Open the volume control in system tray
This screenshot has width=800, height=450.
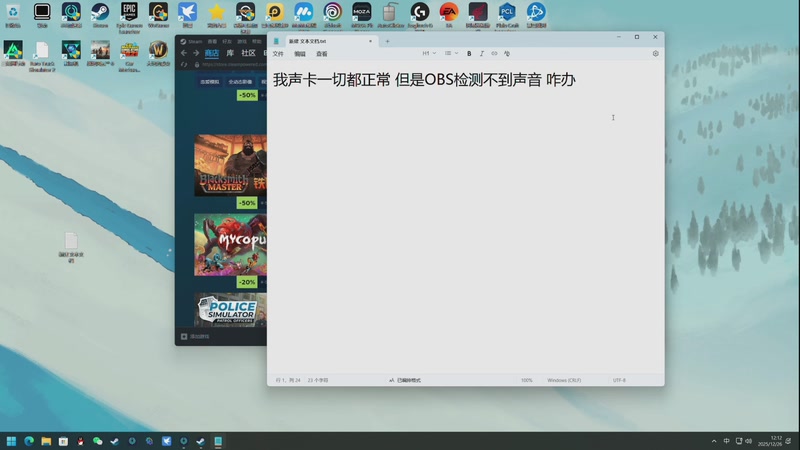tap(748, 441)
